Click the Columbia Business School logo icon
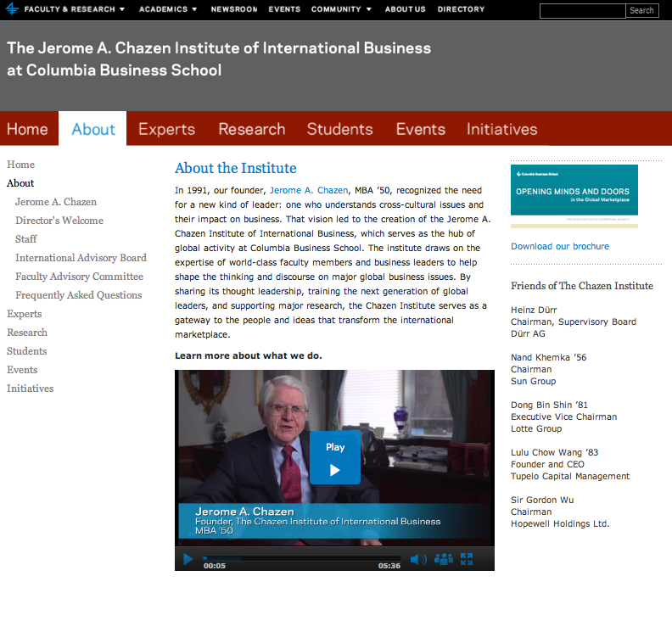This screenshot has width=672, height=632. pos(12,9)
